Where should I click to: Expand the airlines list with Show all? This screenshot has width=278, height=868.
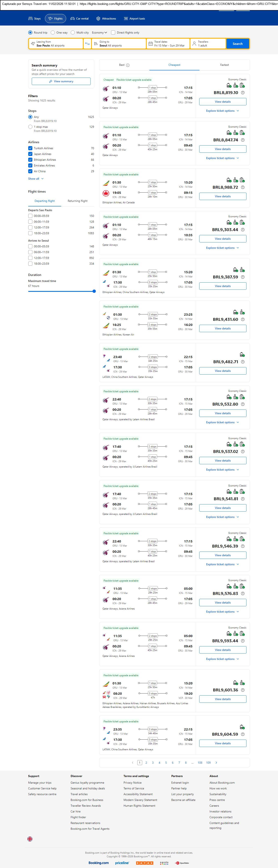point(36,179)
